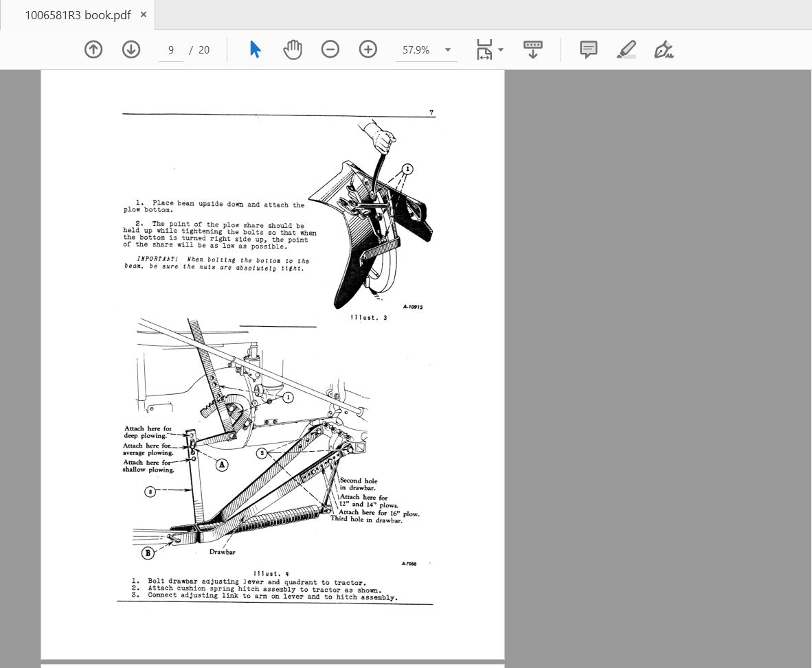Viewport: 812px width, 668px height.
Task: Open the scrolling mode keyboard-down icon
Action: click(533, 49)
